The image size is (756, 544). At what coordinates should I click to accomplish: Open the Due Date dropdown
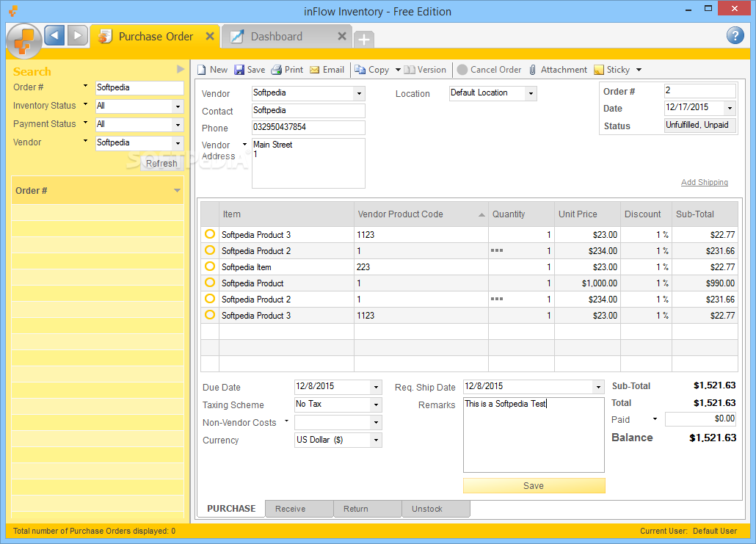click(376, 388)
